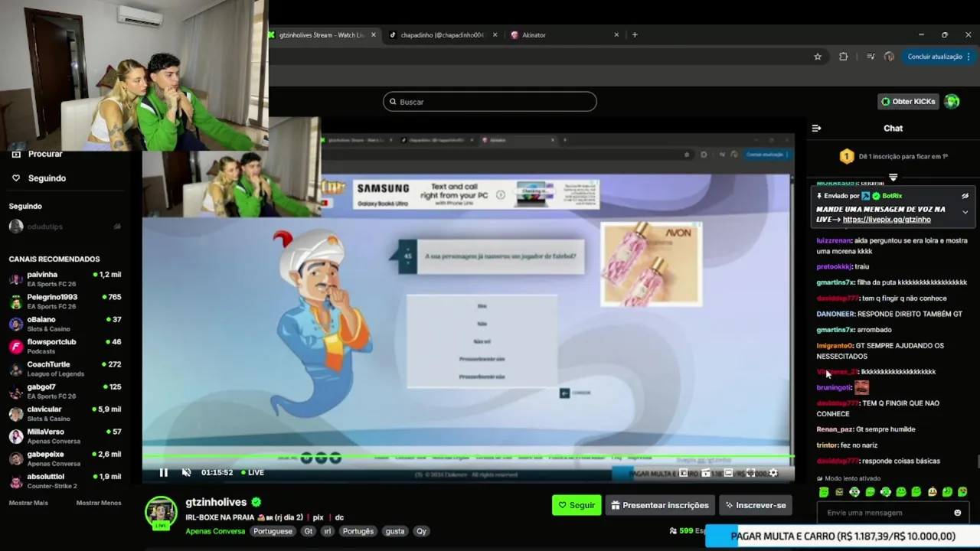
Task: Open the browser extensions puzzle icon
Action: tap(844, 57)
